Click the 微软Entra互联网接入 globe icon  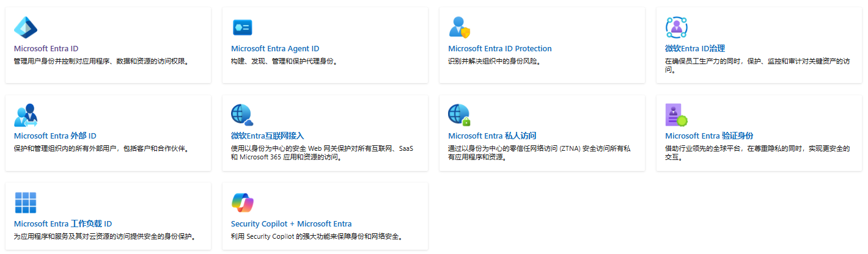242,115
